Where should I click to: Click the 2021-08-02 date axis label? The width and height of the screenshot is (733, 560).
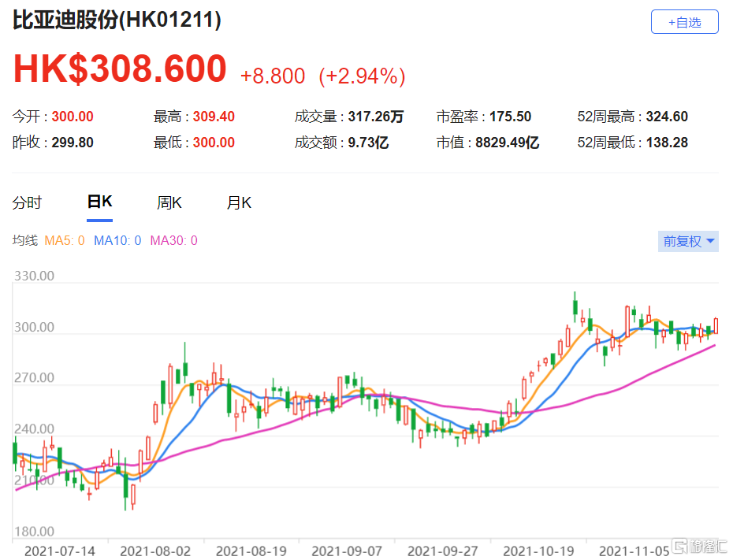tap(155, 551)
